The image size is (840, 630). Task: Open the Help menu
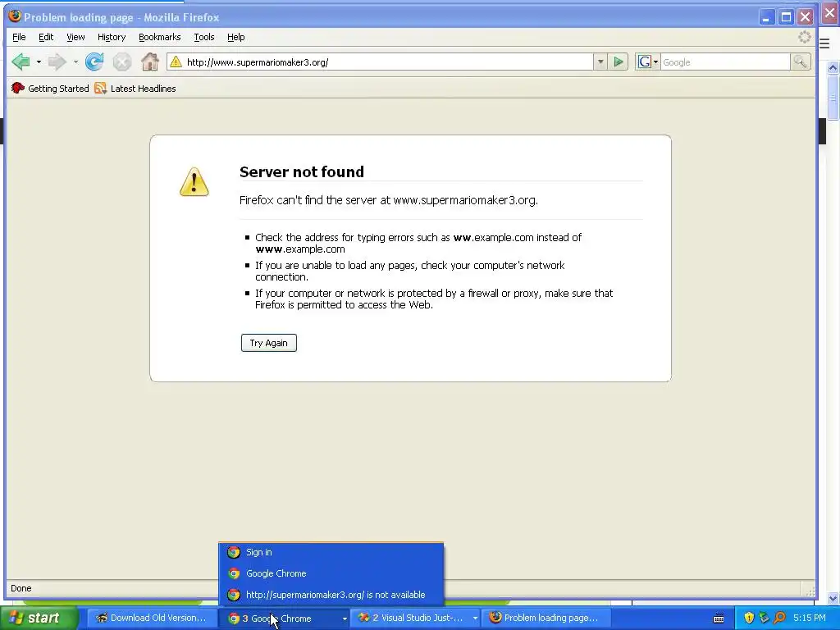pos(235,37)
